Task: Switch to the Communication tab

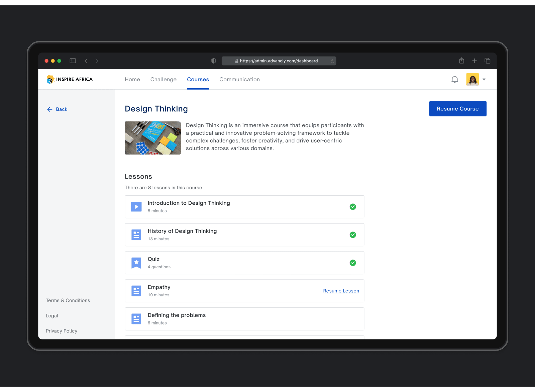Action: 239,80
